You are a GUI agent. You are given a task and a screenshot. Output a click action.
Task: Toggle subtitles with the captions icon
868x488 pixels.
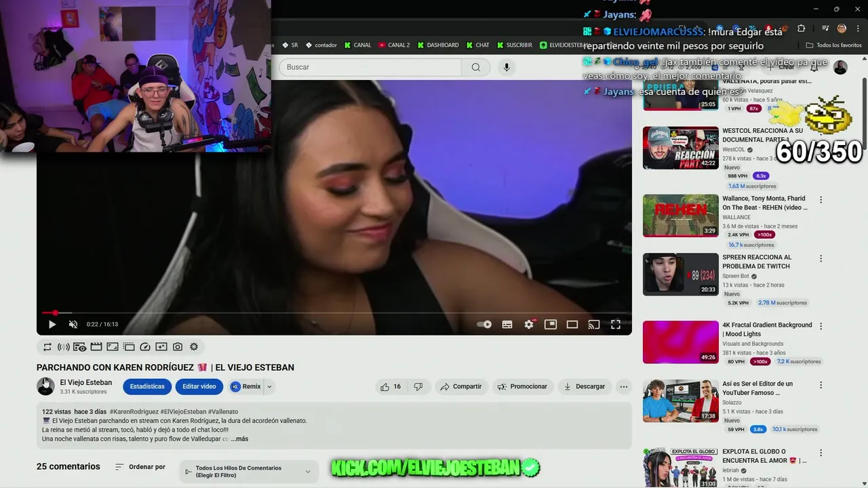click(x=507, y=325)
